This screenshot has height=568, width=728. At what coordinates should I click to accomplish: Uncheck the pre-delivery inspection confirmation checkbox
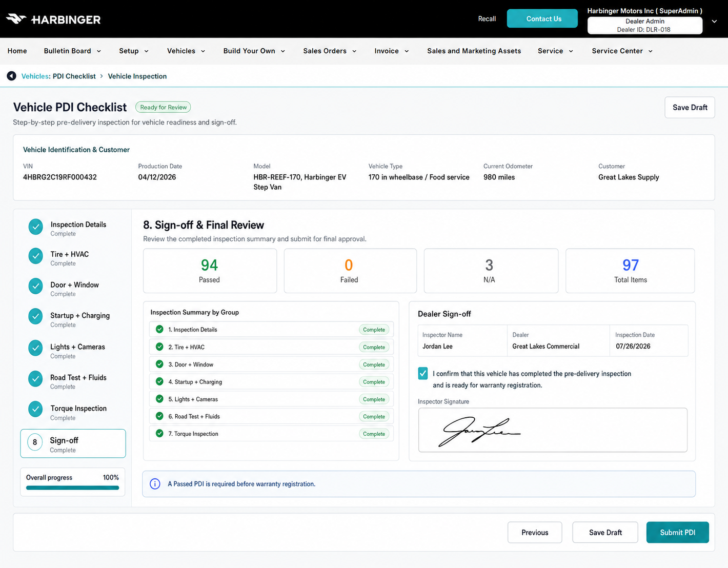point(423,374)
